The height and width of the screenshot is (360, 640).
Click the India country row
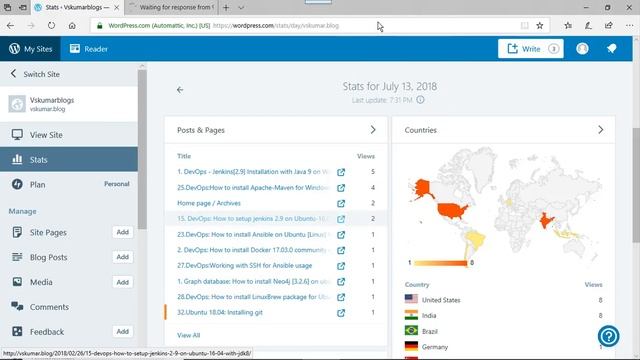(x=503, y=316)
